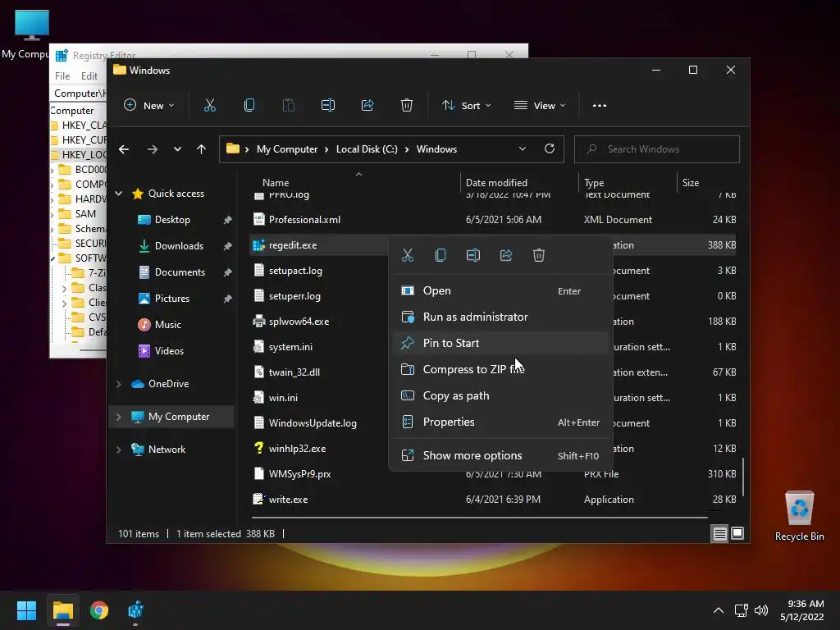This screenshot has width=840, height=630.
Task: Click the network tray icon
Action: (741, 610)
